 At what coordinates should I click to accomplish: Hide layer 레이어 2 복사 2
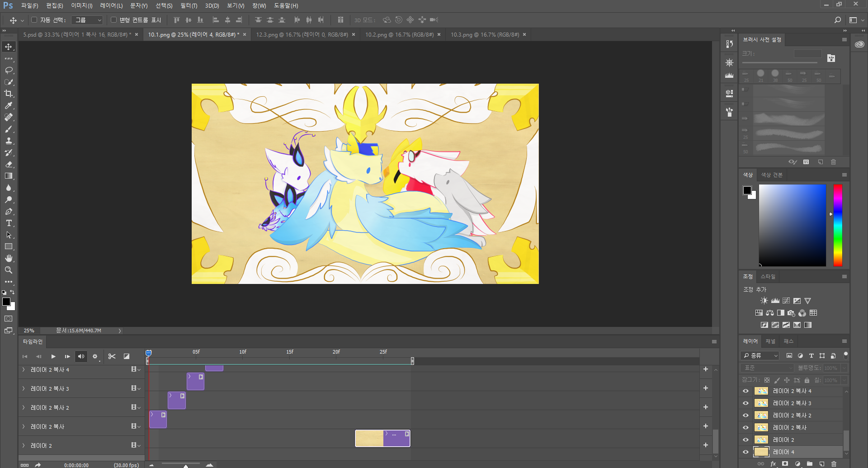tap(746, 416)
